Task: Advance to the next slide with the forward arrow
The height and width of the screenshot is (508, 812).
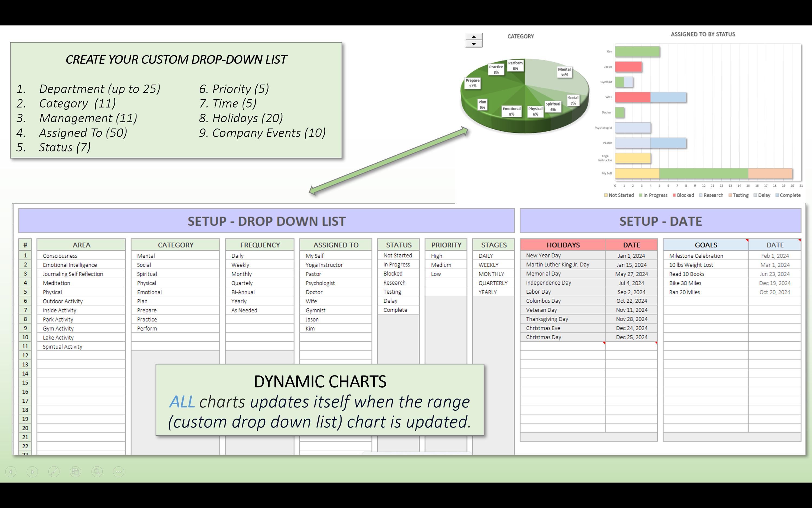Action: [x=32, y=472]
